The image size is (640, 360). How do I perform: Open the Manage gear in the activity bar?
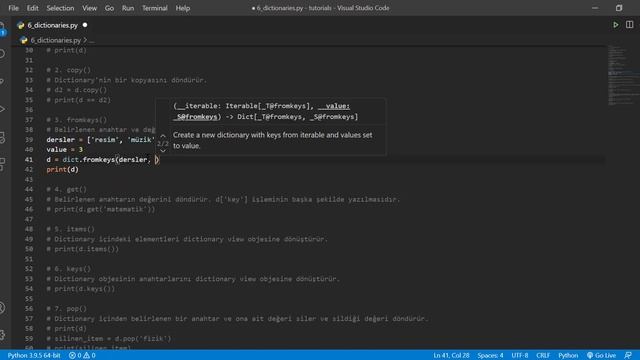(2, 335)
